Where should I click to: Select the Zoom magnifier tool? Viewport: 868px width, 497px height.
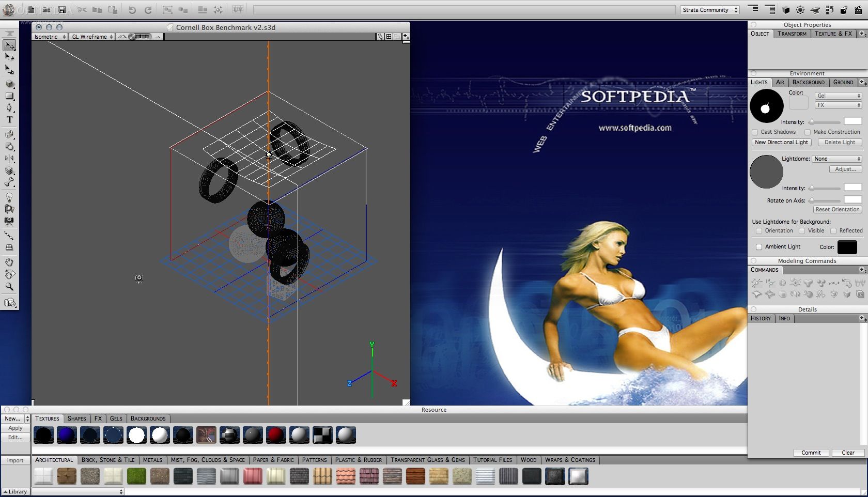point(9,286)
